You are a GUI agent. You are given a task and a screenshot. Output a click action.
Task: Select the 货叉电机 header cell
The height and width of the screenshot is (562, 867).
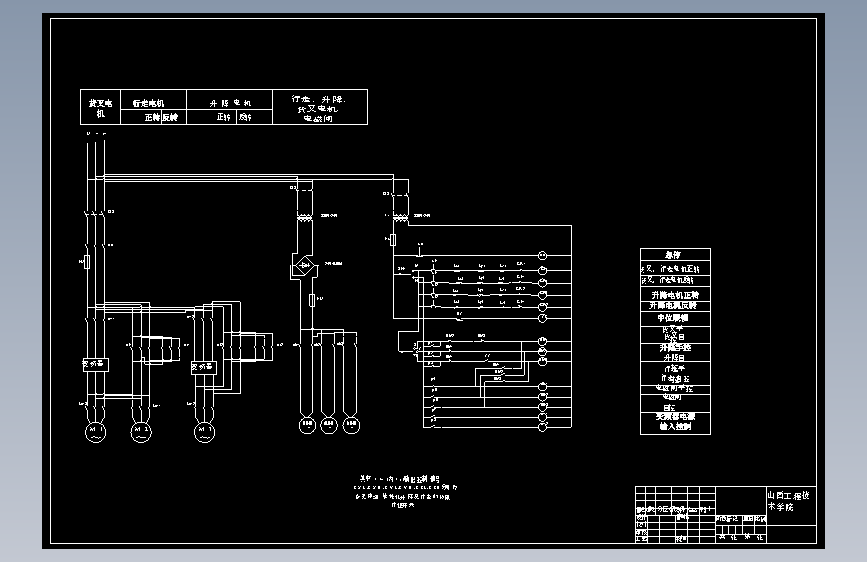click(100, 107)
